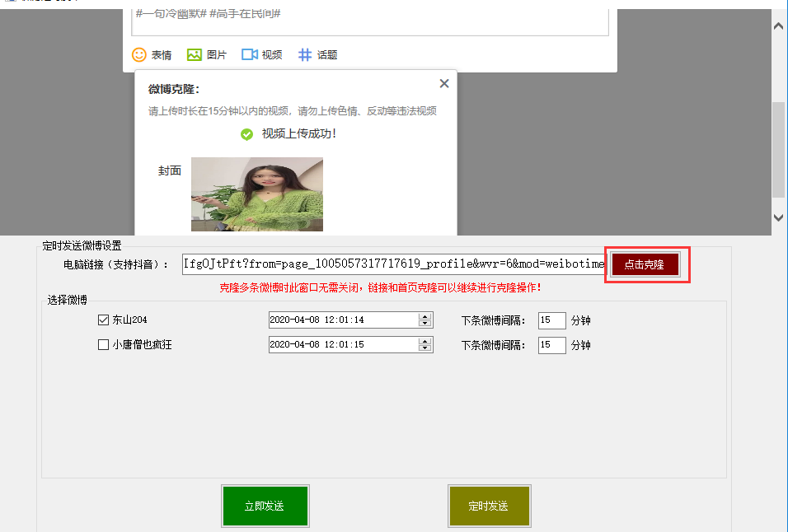Check the 小唐僧也疯狂 account checkbox
Viewport: 788px width, 532px height.
point(103,345)
